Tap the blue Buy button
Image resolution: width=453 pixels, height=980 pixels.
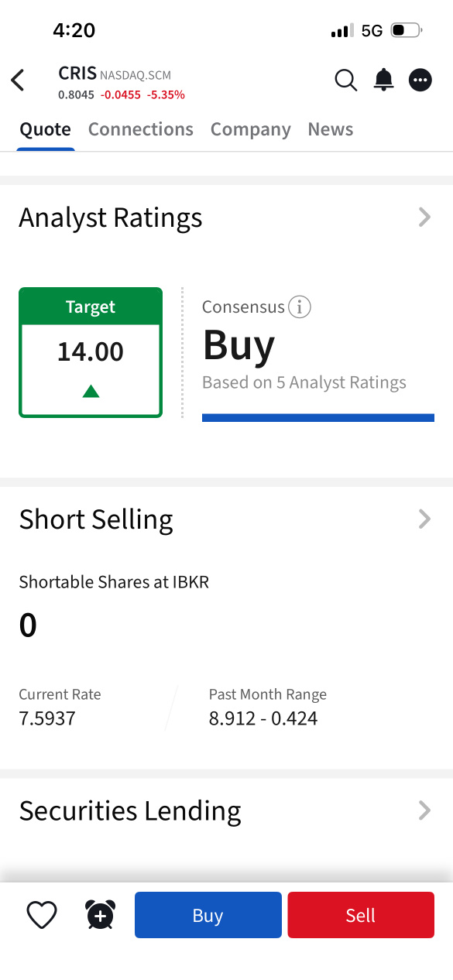tap(208, 915)
